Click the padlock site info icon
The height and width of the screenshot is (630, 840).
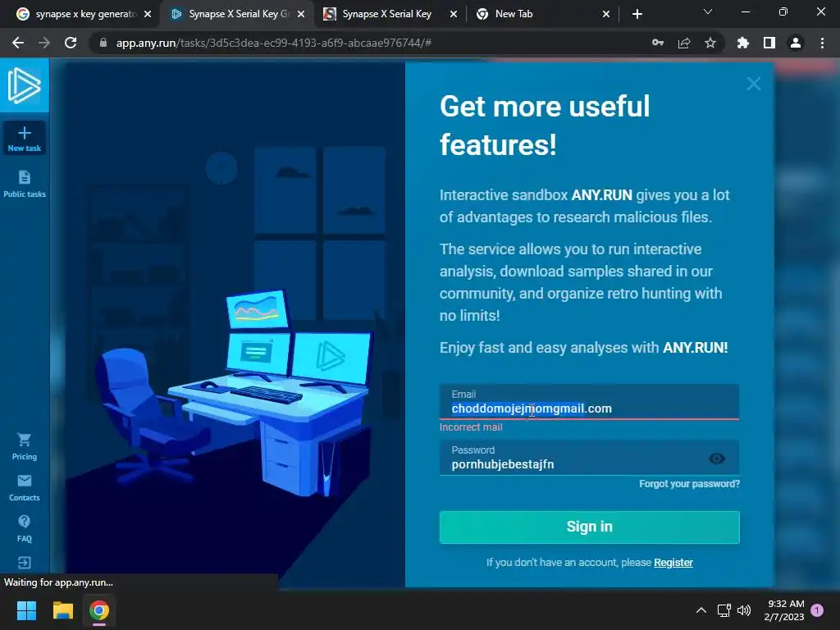[103, 43]
